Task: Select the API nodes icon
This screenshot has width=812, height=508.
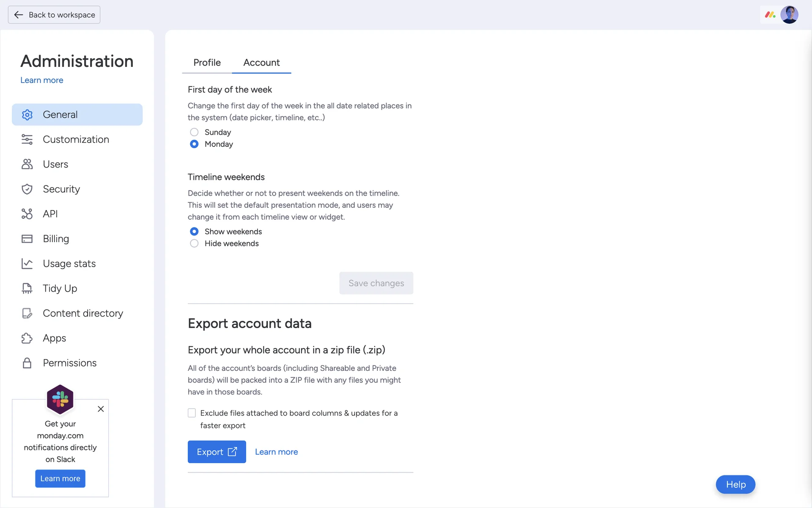Action: point(27,214)
